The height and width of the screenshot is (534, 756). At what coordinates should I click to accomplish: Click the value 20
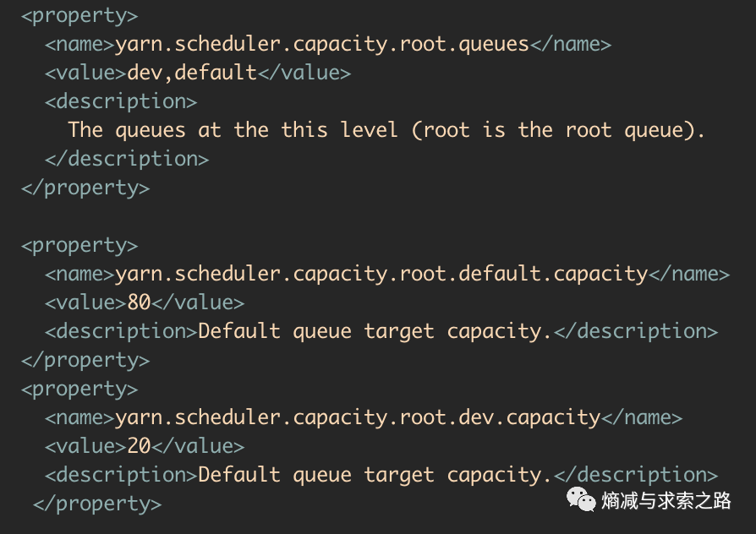[x=139, y=446]
